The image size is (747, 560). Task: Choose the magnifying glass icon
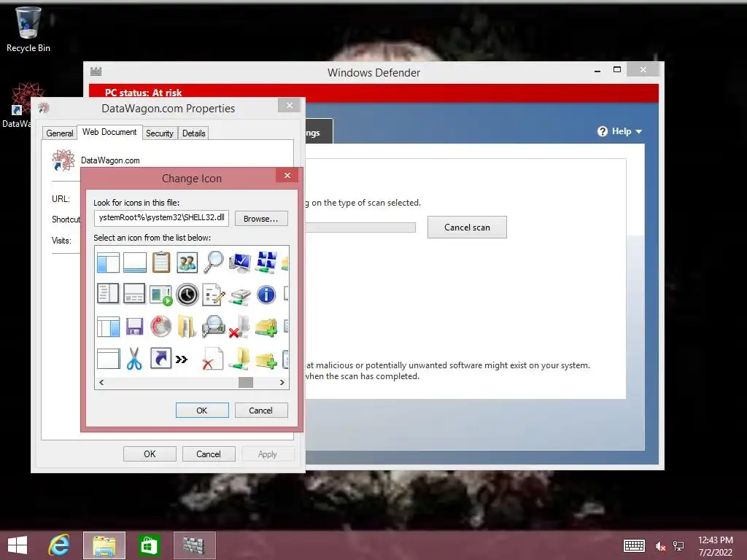tap(214, 262)
